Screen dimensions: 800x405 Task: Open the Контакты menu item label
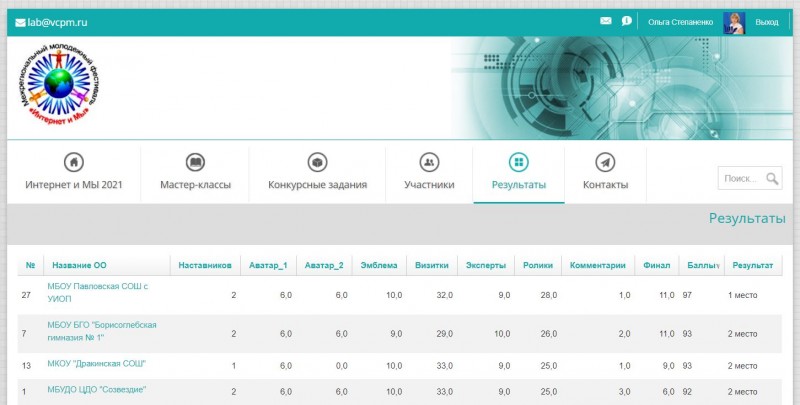pyautogui.click(x=605, y=185)
